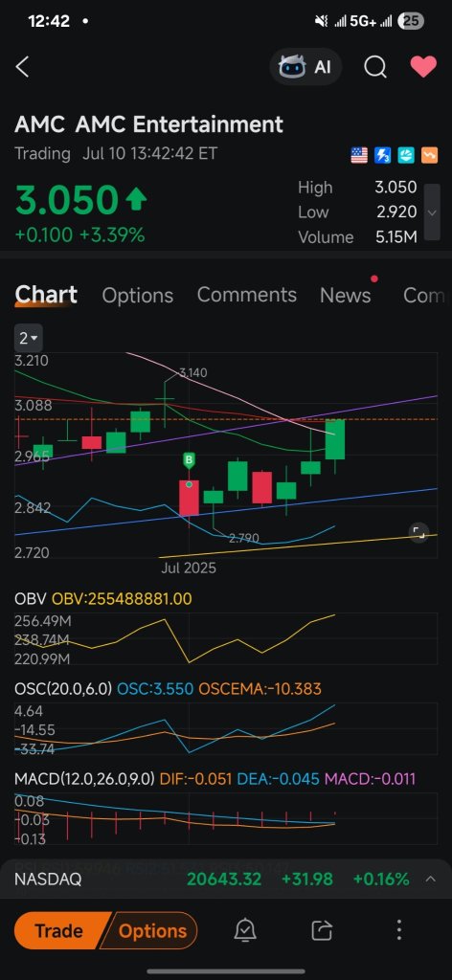Open the Comments tab
The image size is (452, 980).
(247, 295)
